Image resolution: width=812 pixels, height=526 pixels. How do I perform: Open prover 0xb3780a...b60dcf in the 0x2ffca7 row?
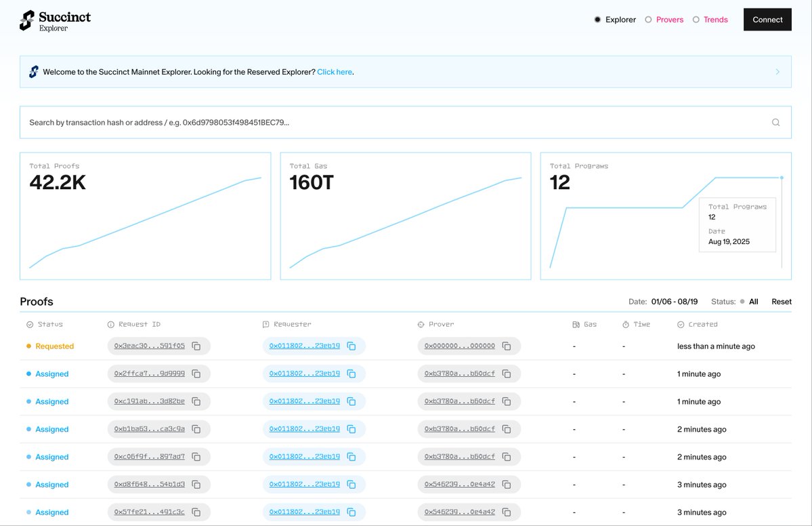coord(460,373)
